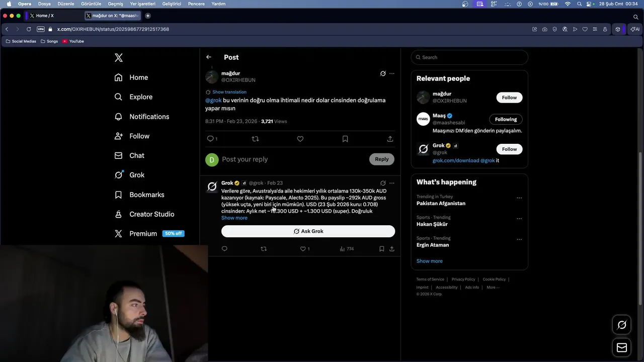This screenshot has width=644, height=362.
Task: View analytics for Grok's reply with 774 views
Action: click(347, 249)
